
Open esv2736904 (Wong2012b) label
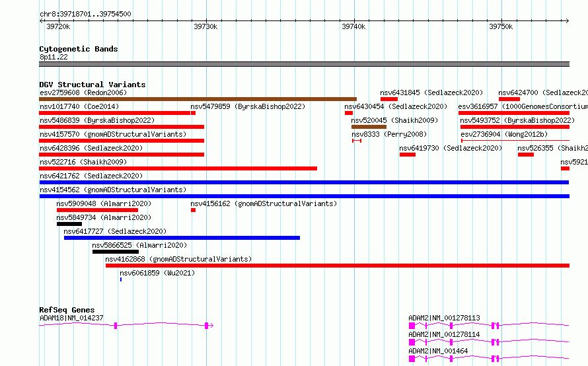504,134
